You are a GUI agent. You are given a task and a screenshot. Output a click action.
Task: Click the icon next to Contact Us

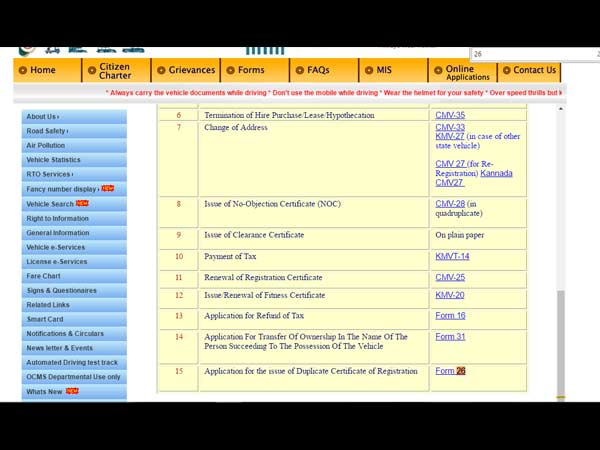506,70
